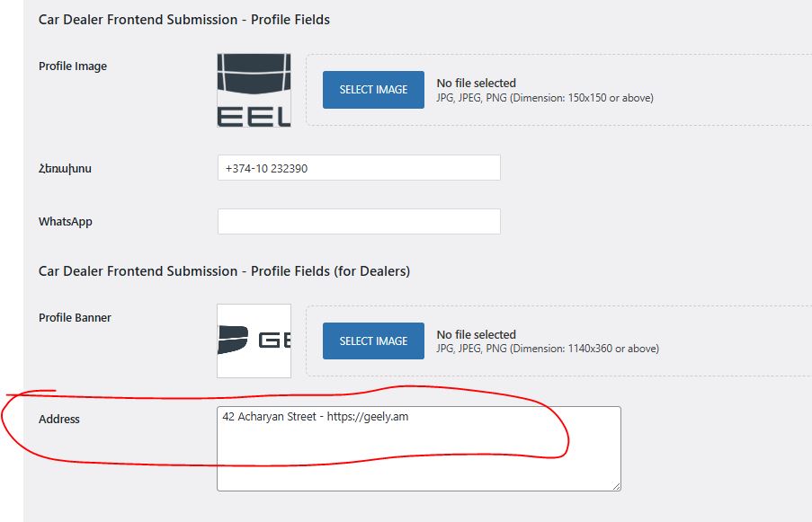Click the 1140x360 dimension hint text
Screen dimensions: 812x522
[548, 349]
